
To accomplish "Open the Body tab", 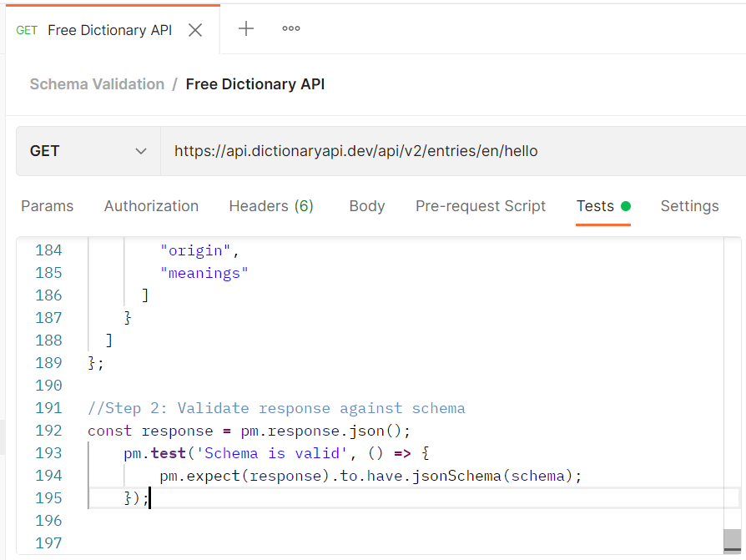I will pyautogui.click(x=366, y=206).
